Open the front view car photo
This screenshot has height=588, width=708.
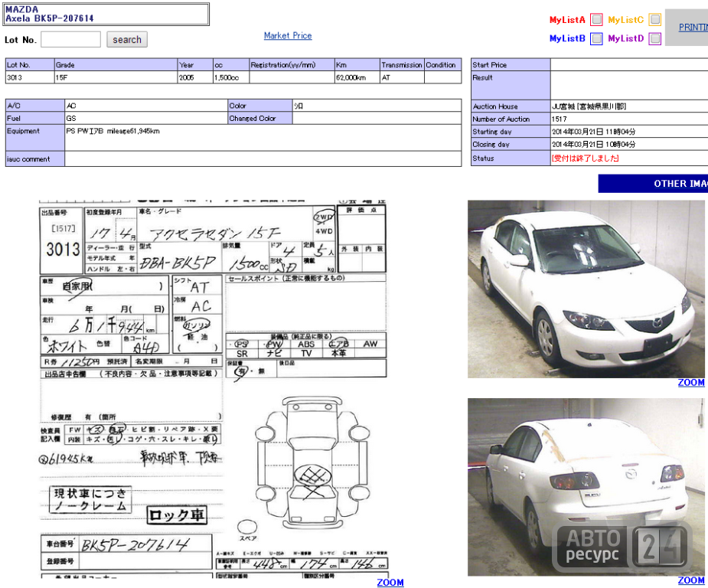click(586, 289)
